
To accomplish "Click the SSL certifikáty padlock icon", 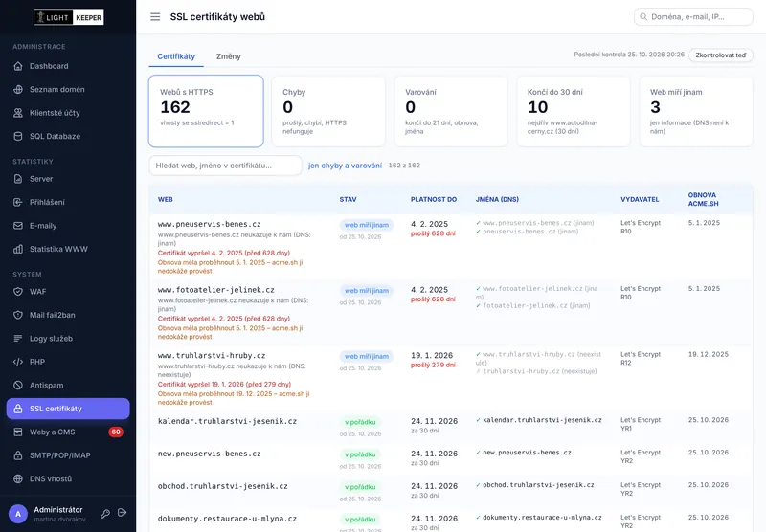I will (18, 409).
